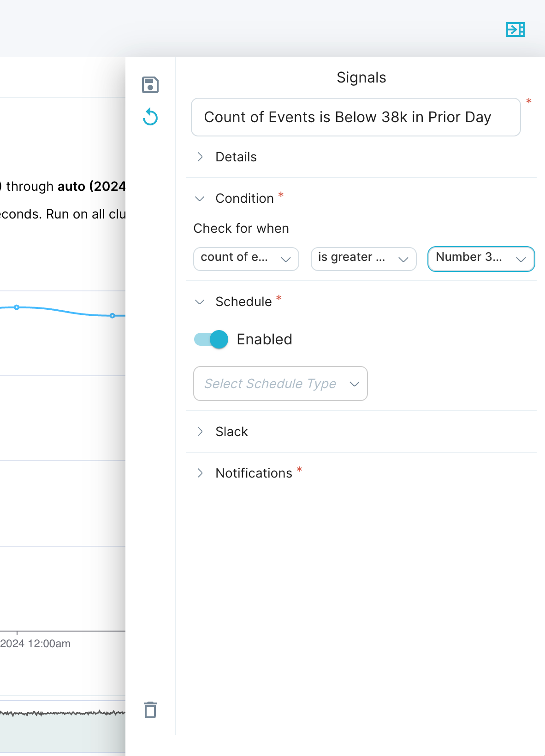Click the Enabled label text
This screenshot has width=545, height=756.
[265, 339]
